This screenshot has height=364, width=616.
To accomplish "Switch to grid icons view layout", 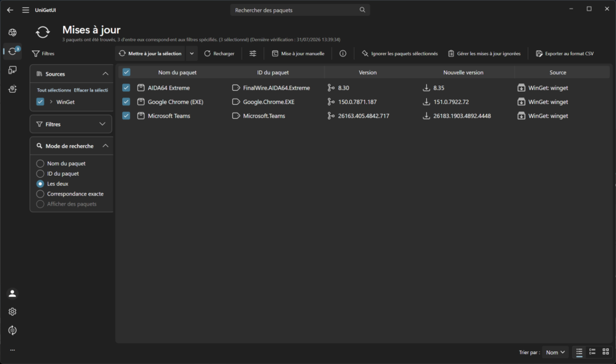I will [x=606, y=352].
